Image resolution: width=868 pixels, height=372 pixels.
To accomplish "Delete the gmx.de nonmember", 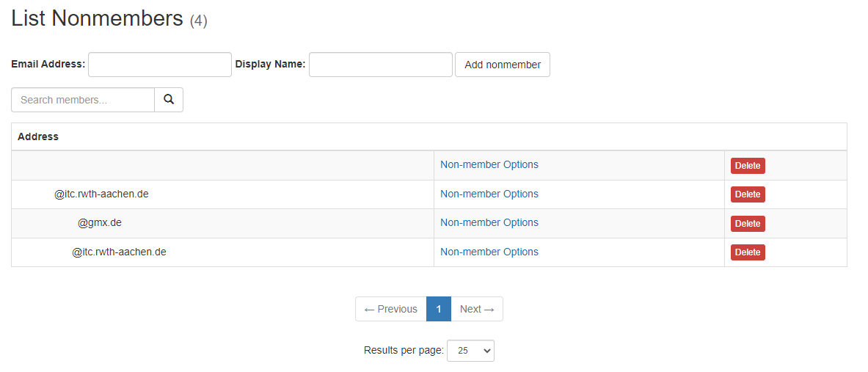I will (x=747, y=224).
